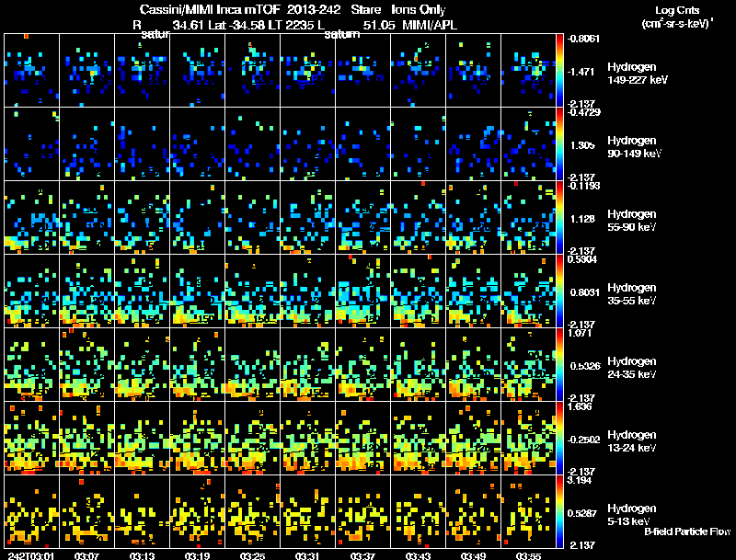Click the Hydrogen 5-13 keV color bar
This screenshot has height=560, width=736.
point(559,512)
